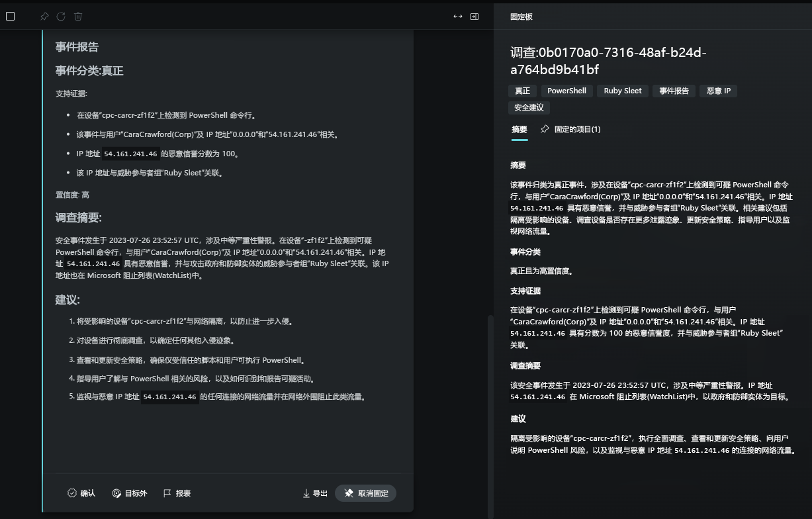Viewport: 812px width, 519px height.
Task: Click the 调查摘要 heading in the pinboard summary
Action: pyautogui.click(x=525, y=366)
